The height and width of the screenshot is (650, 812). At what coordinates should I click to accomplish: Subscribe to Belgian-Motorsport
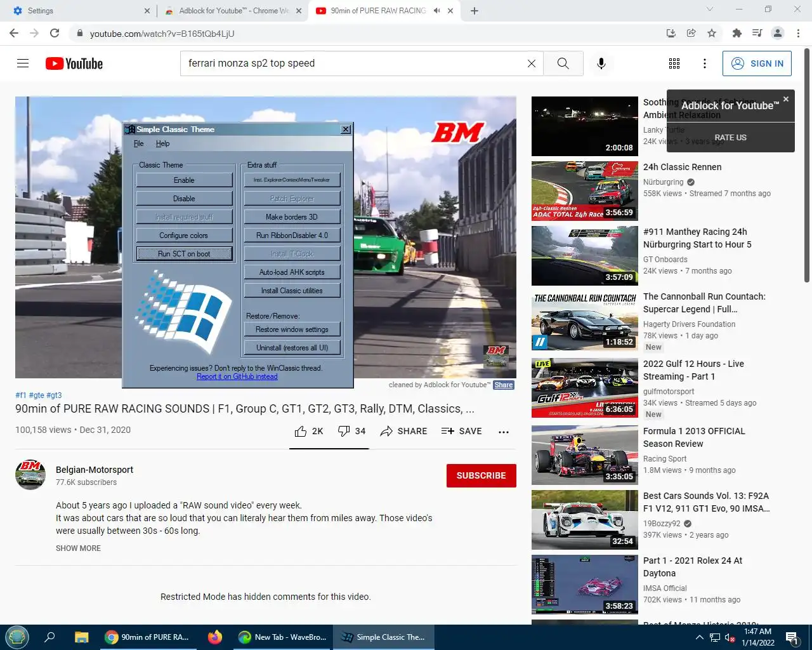pos(481,475)
